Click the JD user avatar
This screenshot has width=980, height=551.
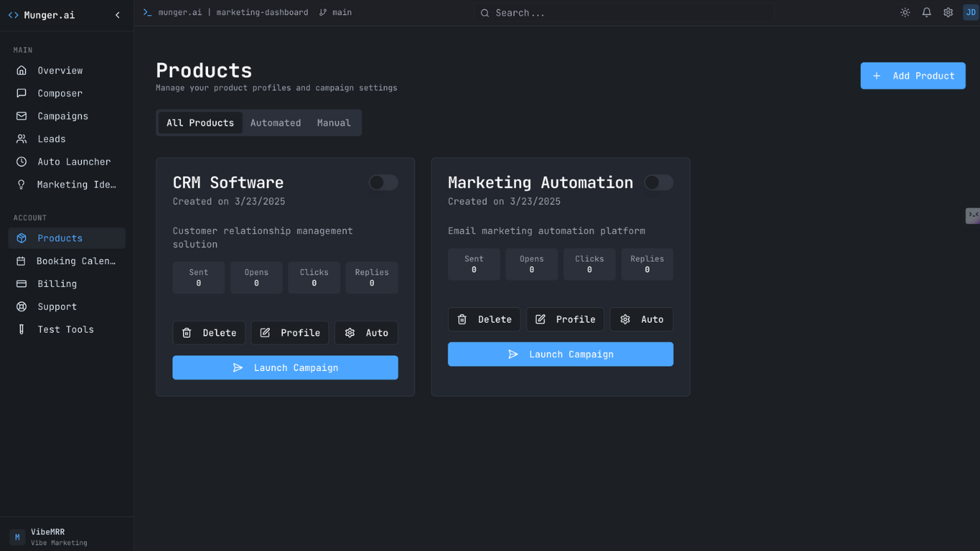tap(970, 12)
